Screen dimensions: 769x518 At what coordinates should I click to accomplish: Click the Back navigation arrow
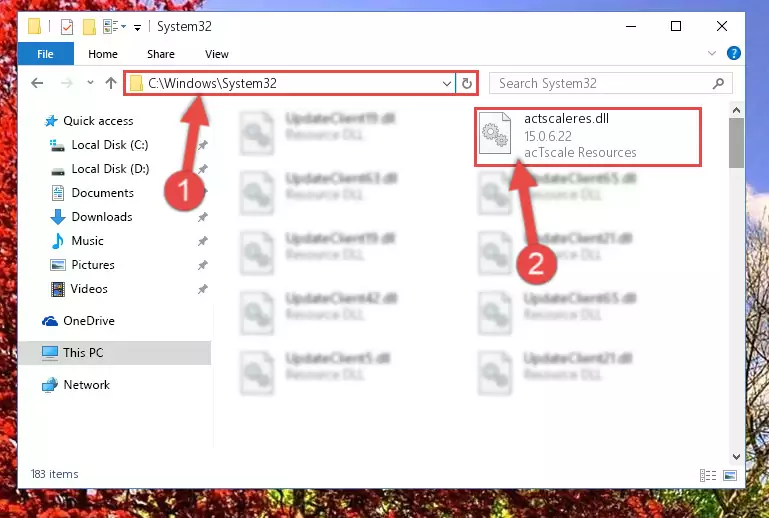point(37,83)
